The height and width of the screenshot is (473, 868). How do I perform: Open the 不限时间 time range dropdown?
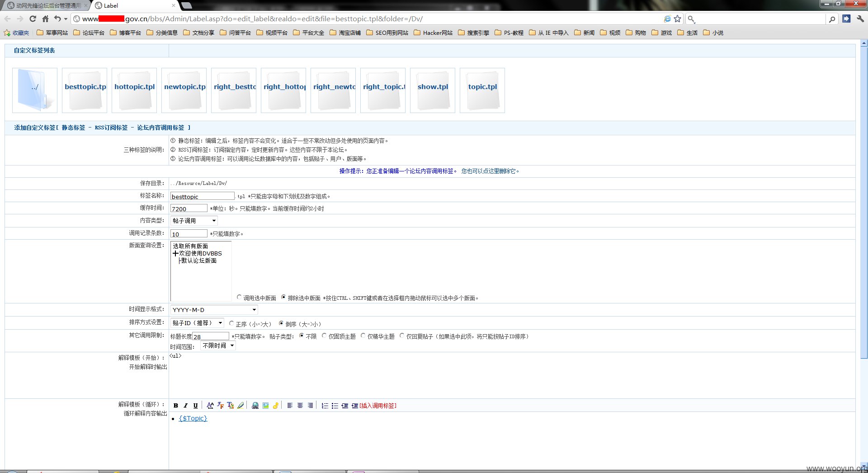coord(218,345)
